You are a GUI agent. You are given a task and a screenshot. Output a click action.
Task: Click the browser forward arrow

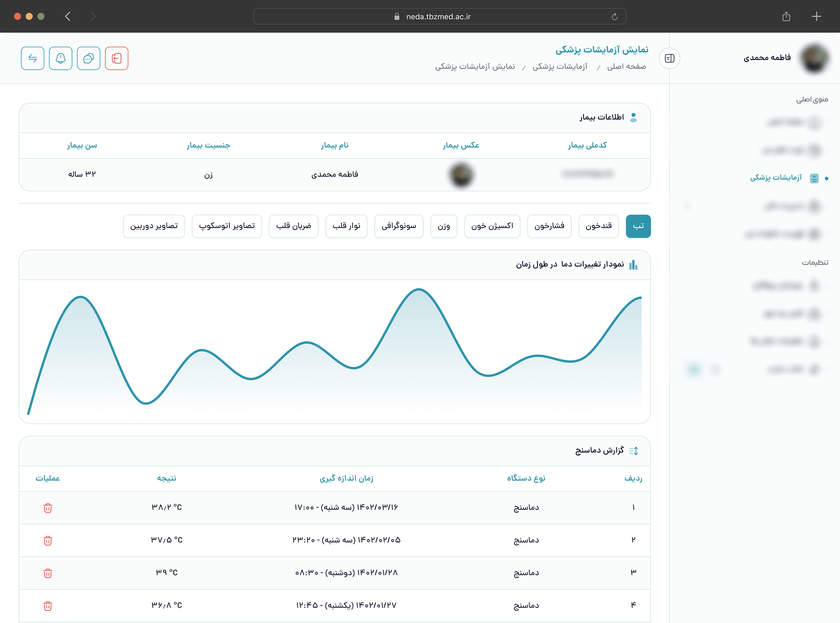pyautogui.click(x=93, y=16)
